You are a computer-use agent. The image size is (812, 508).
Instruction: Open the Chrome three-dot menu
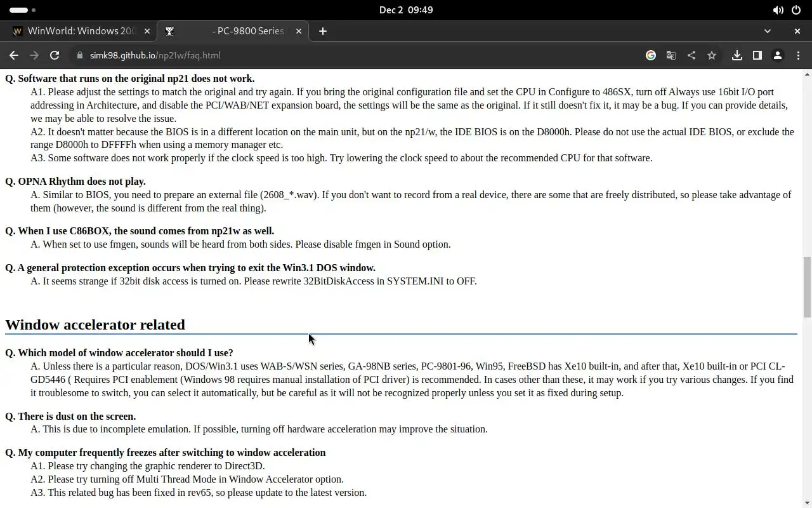[798, 55]
